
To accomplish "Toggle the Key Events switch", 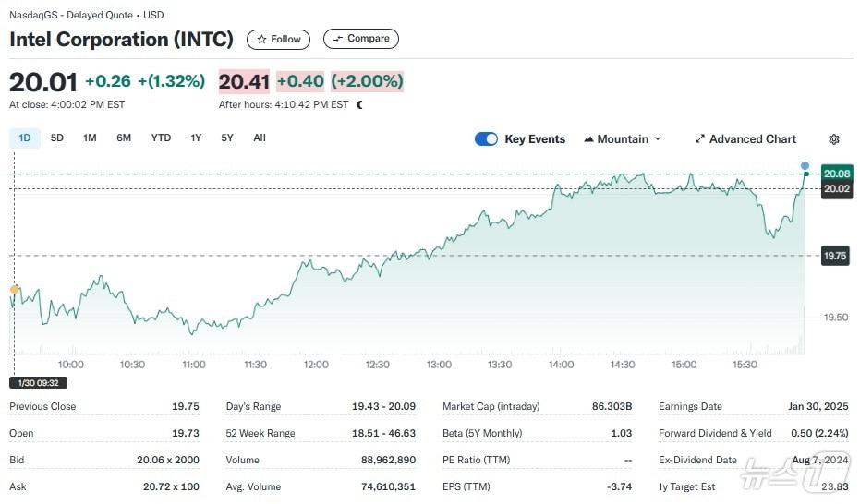I will point(486,139).
